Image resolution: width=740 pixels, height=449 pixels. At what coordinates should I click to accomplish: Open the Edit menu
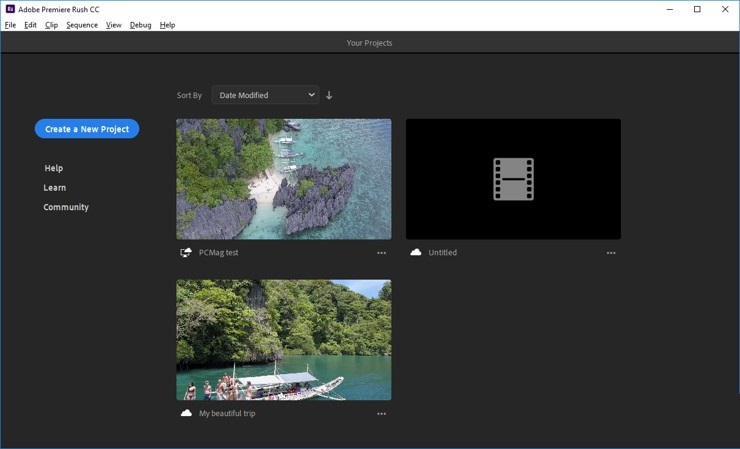30,25
